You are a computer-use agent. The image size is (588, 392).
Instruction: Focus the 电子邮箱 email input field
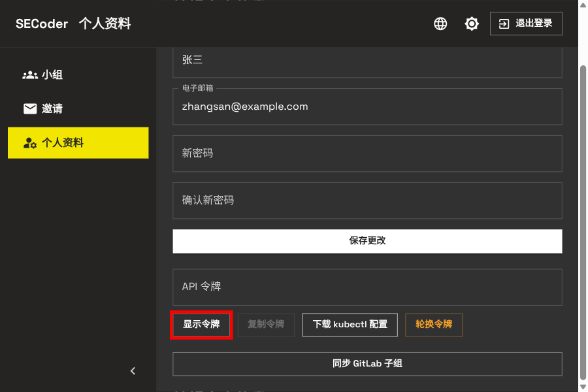367,106
